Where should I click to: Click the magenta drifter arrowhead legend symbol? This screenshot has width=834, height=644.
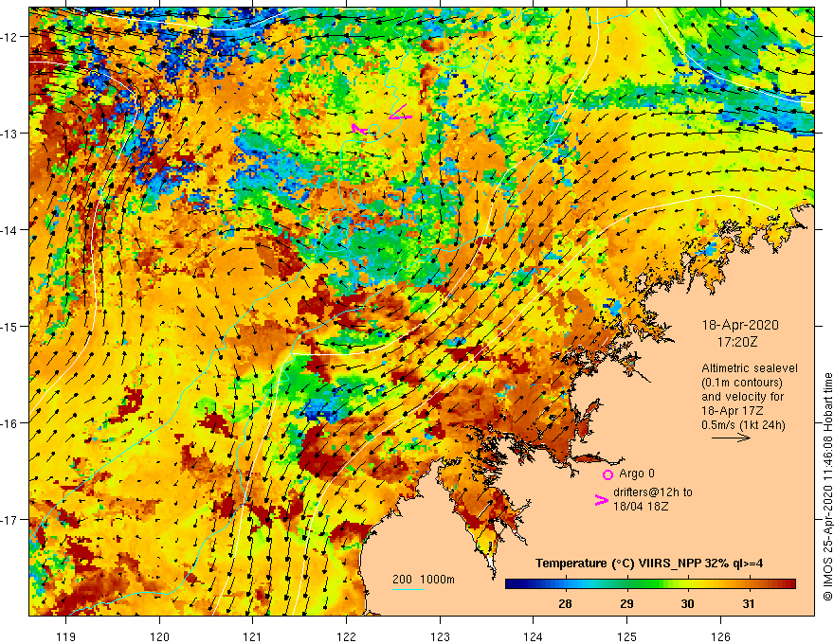(602, 500)
